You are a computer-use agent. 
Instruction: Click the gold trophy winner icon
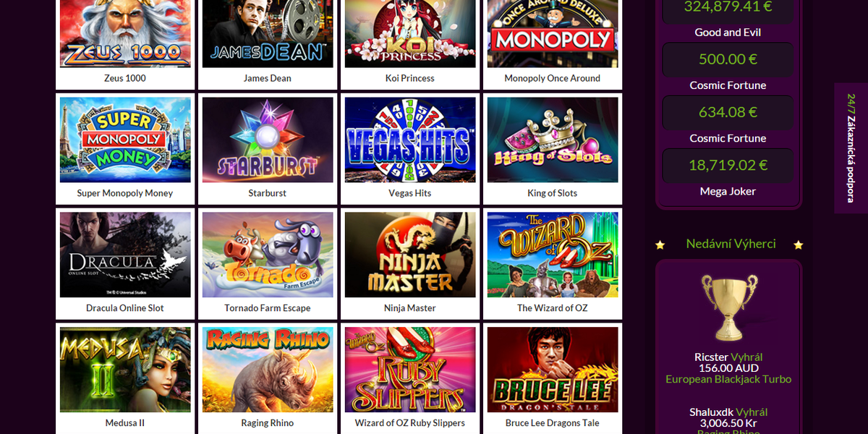(x=729, y=307)
